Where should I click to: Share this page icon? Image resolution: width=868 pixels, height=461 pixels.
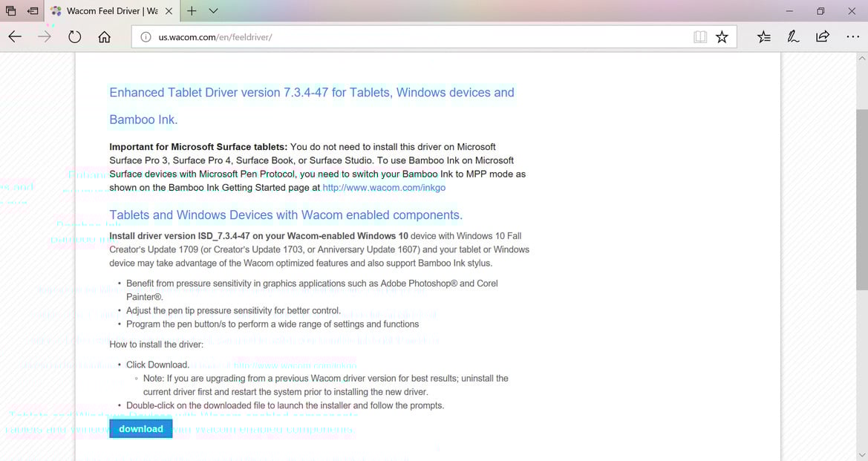(x=823, y=37)
